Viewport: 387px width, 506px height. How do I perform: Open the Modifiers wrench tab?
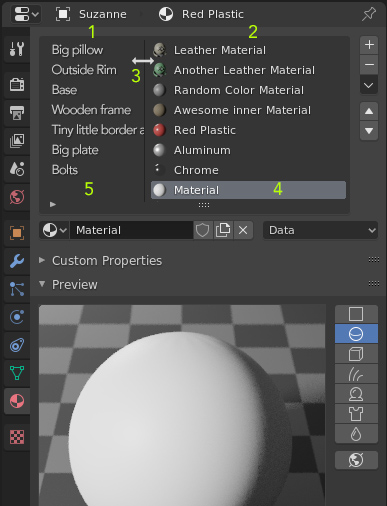17,261
